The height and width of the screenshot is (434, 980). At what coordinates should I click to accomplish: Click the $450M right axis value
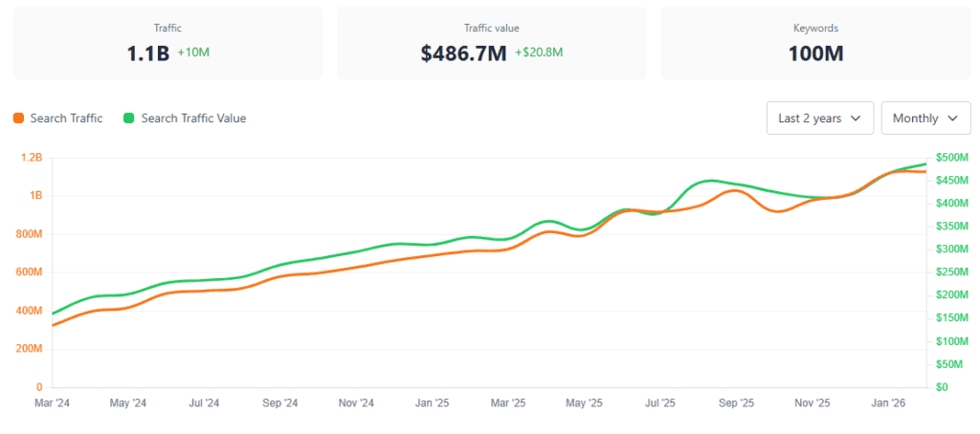click(x=952, y=181)
